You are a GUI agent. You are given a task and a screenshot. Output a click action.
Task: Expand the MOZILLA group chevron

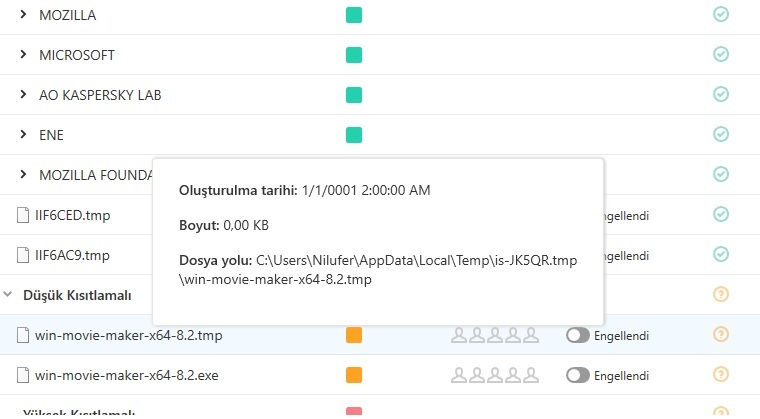[x=23, y=16]
